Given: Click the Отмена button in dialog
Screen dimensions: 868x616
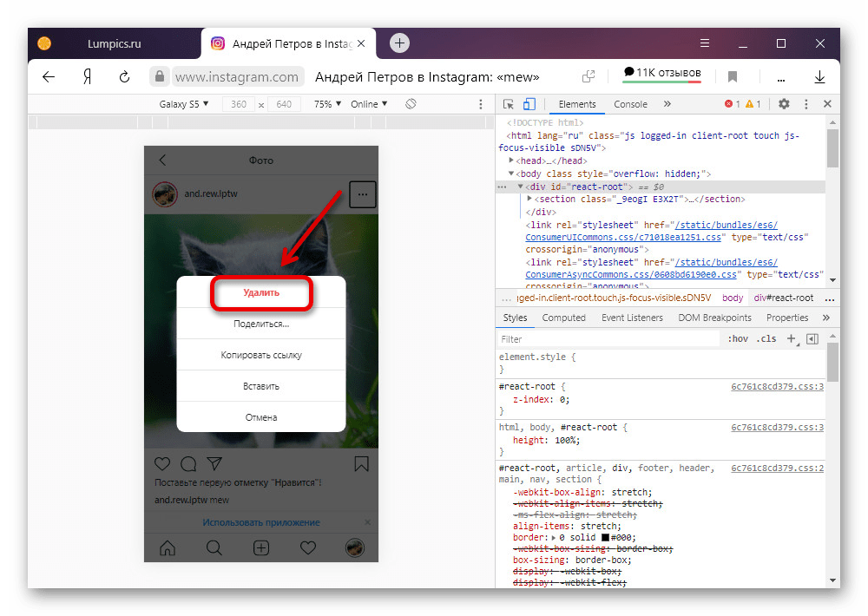Looking at the screenshot, I should tap(261, 417).
